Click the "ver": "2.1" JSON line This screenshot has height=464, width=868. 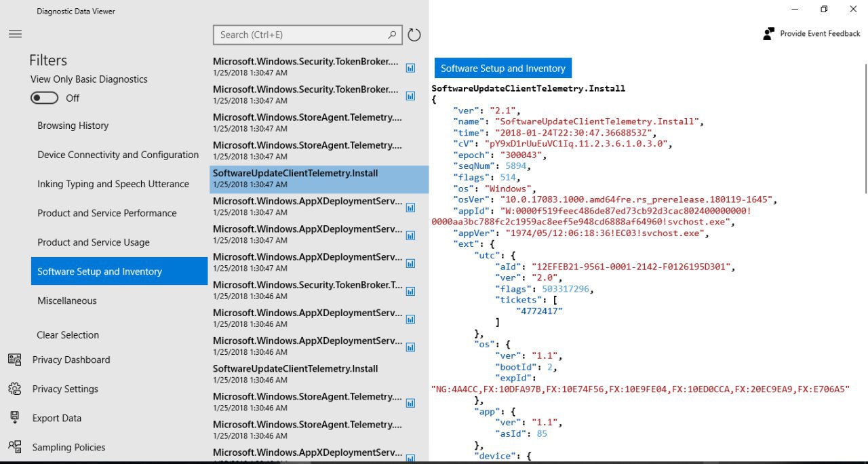(486, 111)
